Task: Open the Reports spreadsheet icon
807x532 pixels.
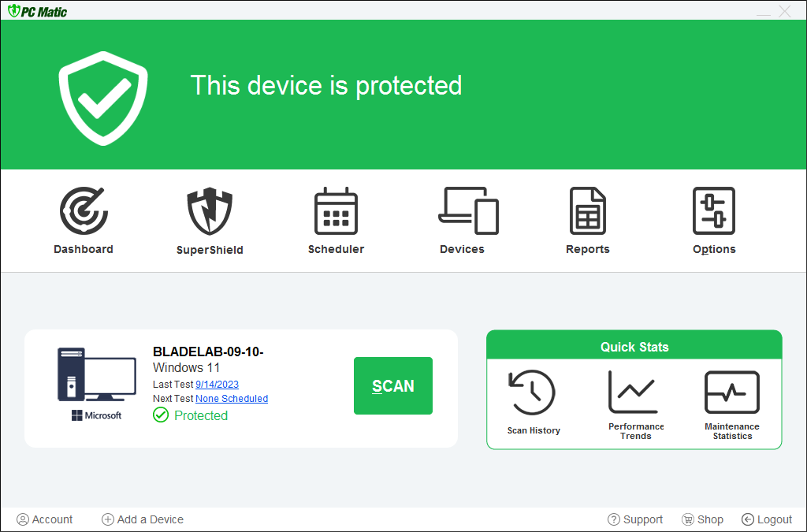Action: (x=588, y=211)
